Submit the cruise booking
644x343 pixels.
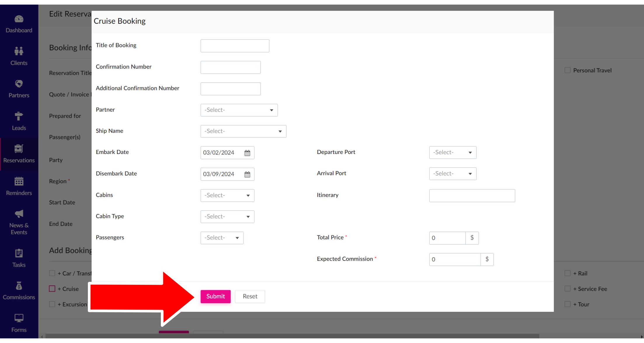point(215,297)
